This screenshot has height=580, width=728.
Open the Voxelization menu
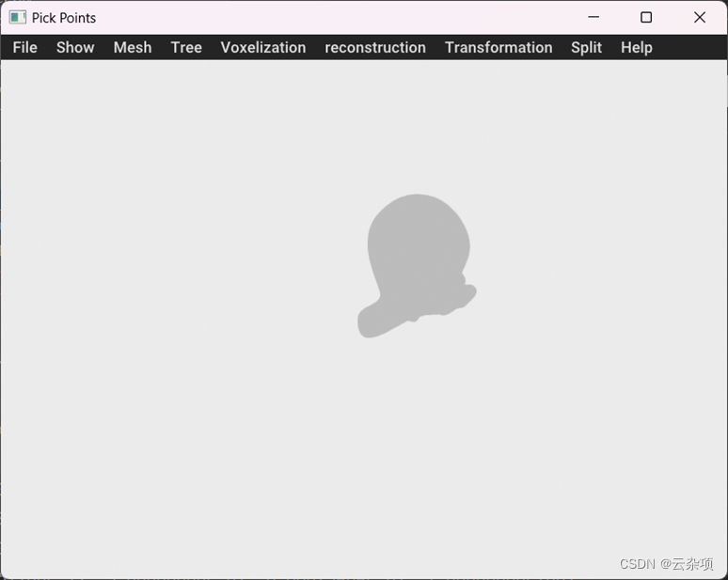tap(263, 47)
